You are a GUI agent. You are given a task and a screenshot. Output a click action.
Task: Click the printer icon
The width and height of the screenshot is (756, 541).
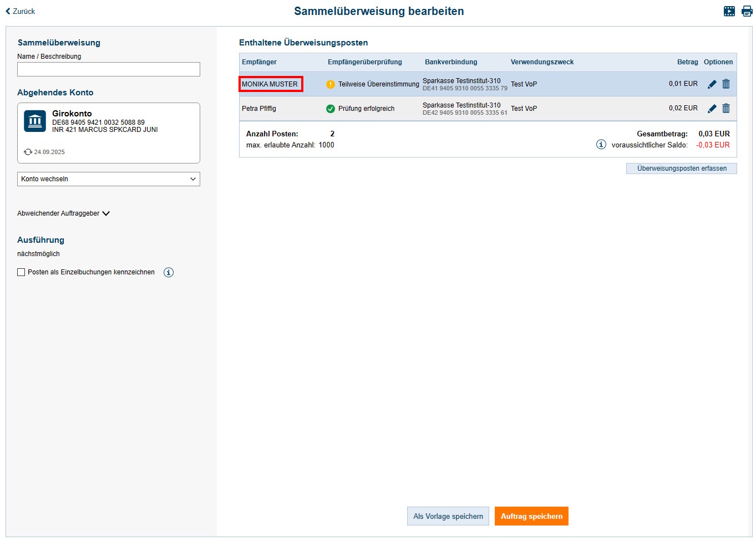[747, 11]
